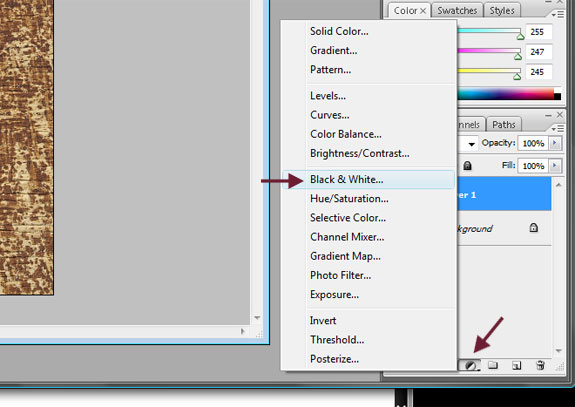
Task: Switch to the Paths tab
Action: tap(503, 125)
